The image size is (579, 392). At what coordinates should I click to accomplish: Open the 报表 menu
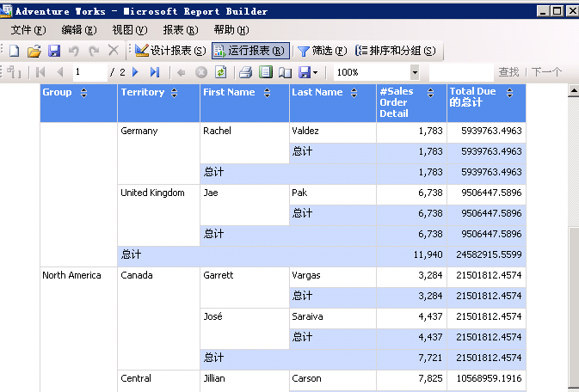(180, 30)
